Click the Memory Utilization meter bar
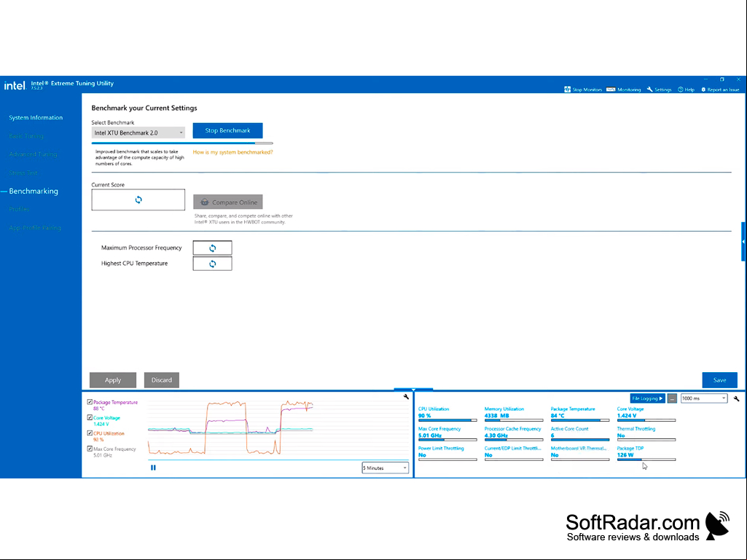Image resolution: width=747 pixels, height=560 pixels. click(x=514, y=420)
